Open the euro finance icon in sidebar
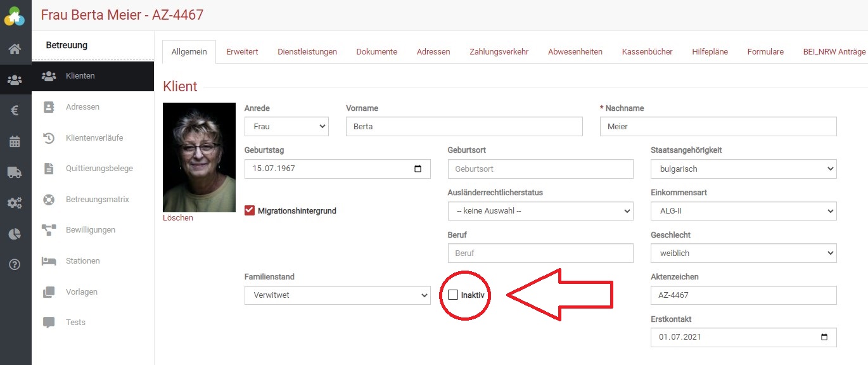This screenshot has width=868, height=365. coord(15,110)
